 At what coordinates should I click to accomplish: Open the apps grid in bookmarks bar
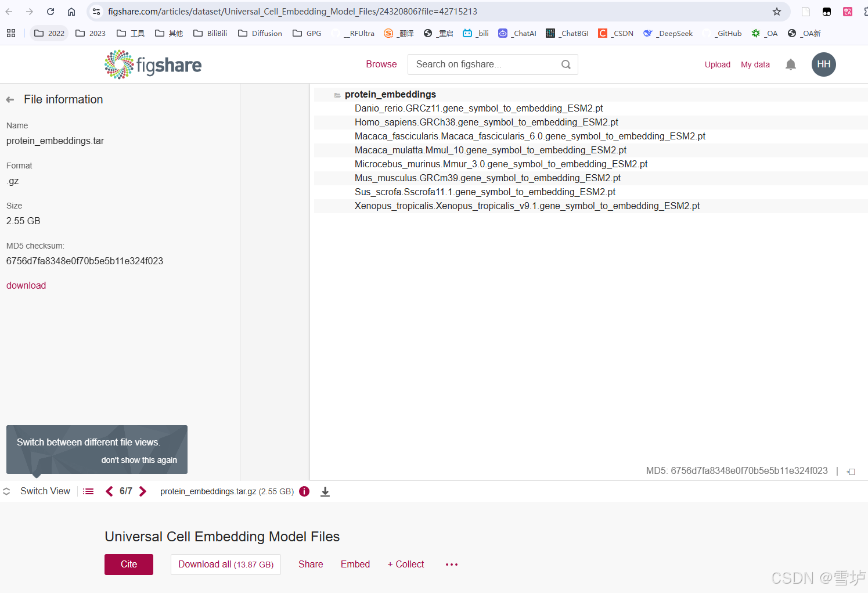coord(11,33)
